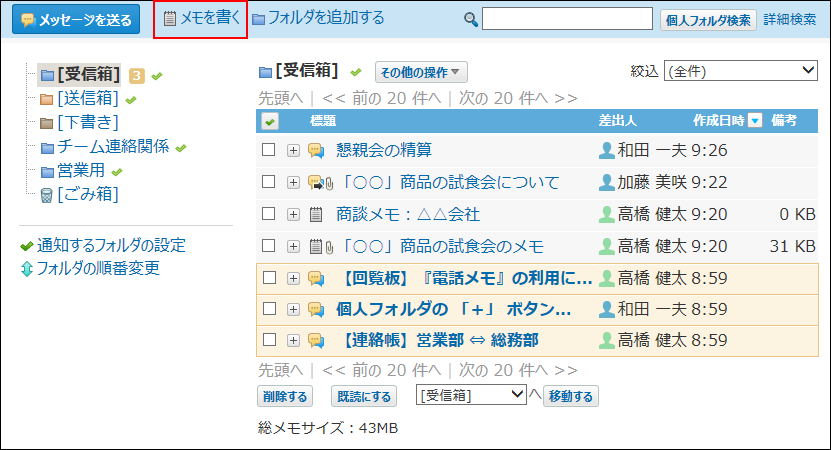The height and width of the screenshot is (450, 831).
Task: Open message 懇親会の精算
Action: click(x=384, y=150)
